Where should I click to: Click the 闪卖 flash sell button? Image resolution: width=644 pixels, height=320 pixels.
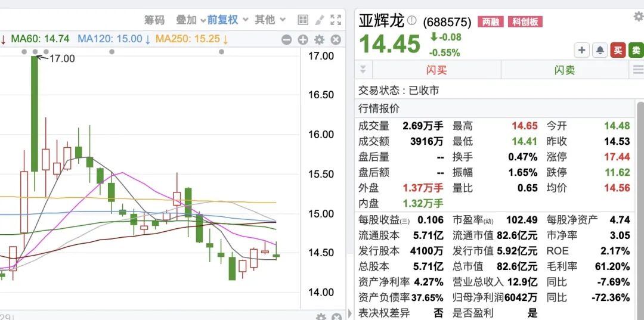[564, 70]
